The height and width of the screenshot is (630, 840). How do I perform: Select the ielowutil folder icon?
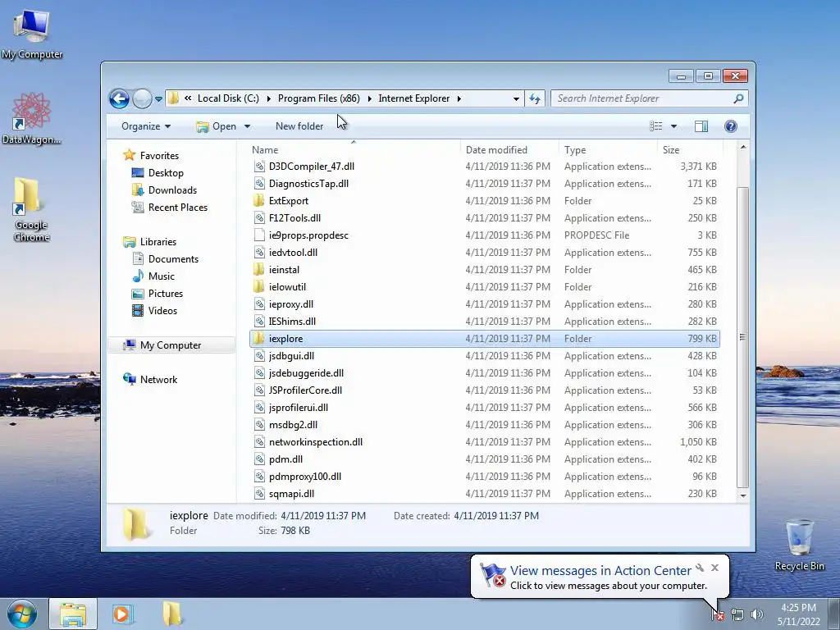tap(259, 286)
